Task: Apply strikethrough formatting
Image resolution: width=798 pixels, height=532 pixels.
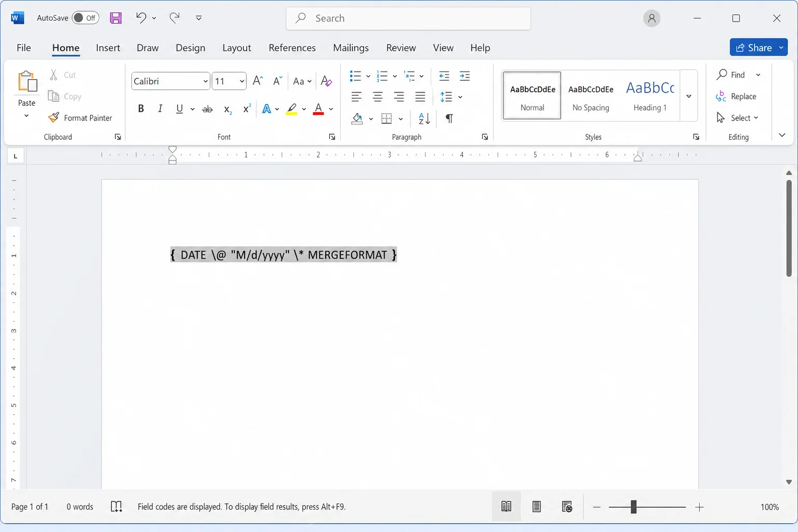Action: pos(207,109)
